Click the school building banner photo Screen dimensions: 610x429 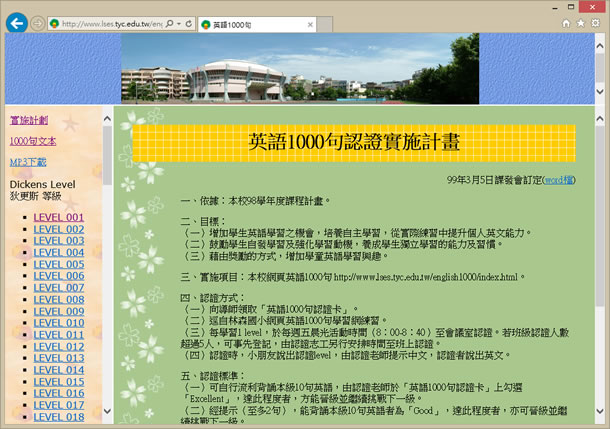pyautogui.click(x=300, y=68)
